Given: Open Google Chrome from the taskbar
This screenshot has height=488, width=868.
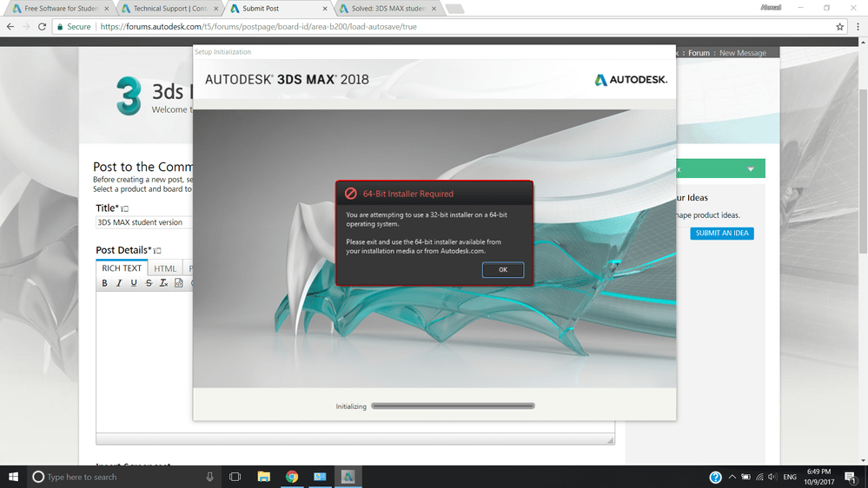Looking at the screenshot, I should 292,477.
